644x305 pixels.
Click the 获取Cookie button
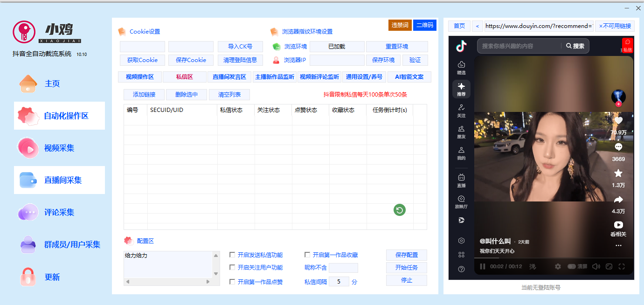pos(142,60)
